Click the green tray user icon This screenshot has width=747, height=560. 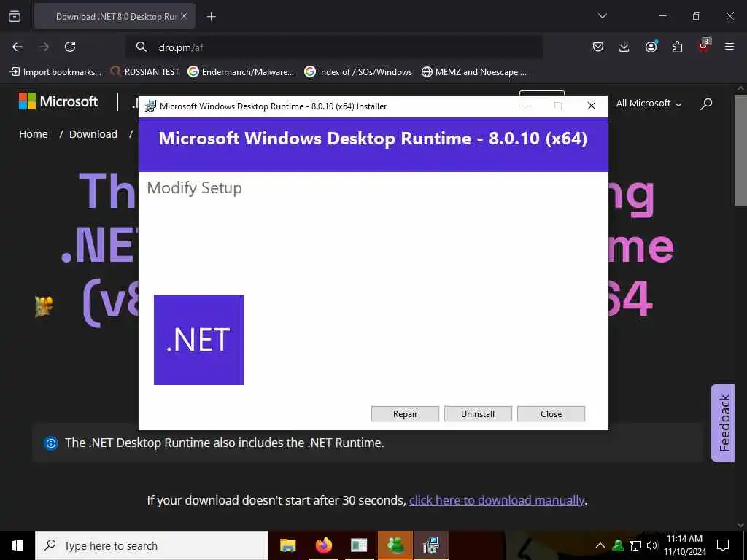[618, 545]
